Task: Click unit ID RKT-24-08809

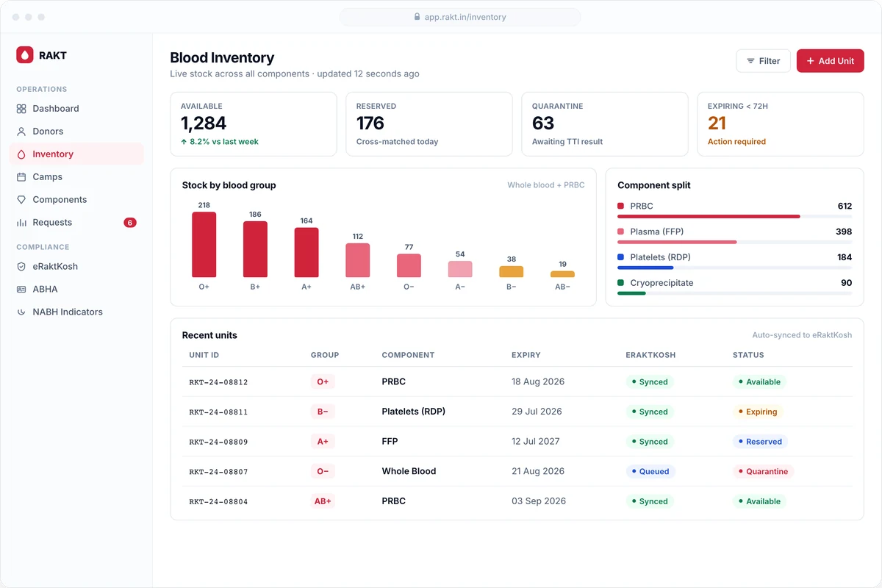Action: click(x=218, y=442)
